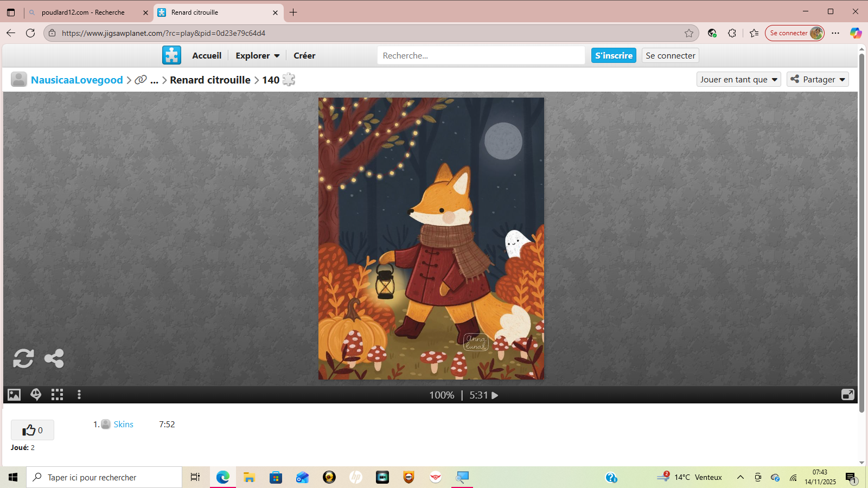Open the Skins player link
This screenshot has height=488, width=868.
124,424
